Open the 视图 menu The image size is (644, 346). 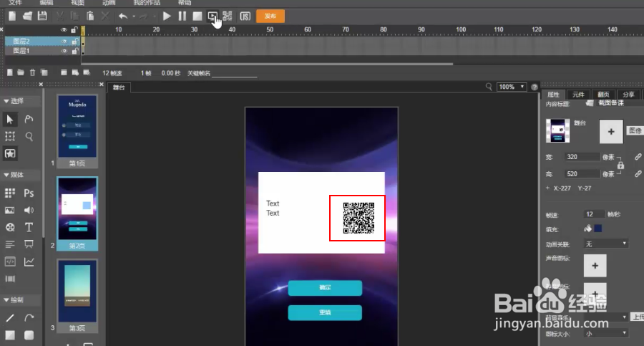[x=77, y=2]
